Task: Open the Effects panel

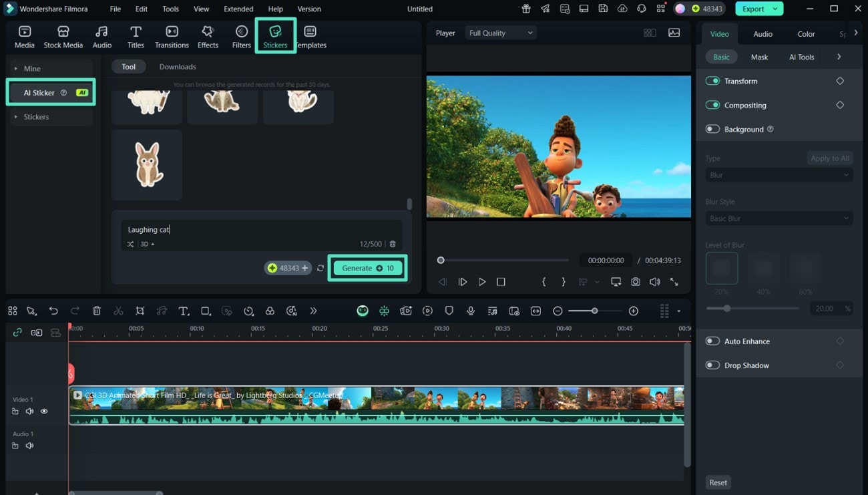Action: pyautogui.click(x=208, y=37)
